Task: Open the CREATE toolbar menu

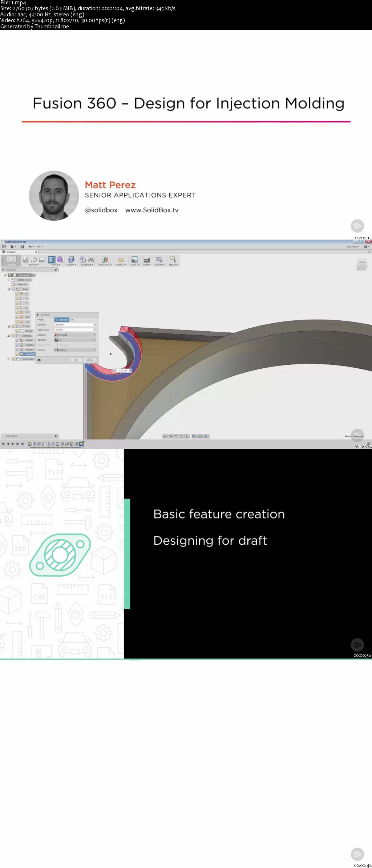Action: tap(56, 265)
